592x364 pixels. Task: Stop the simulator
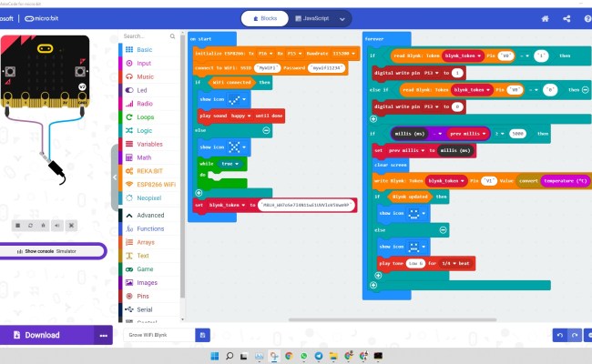point(17,226)
